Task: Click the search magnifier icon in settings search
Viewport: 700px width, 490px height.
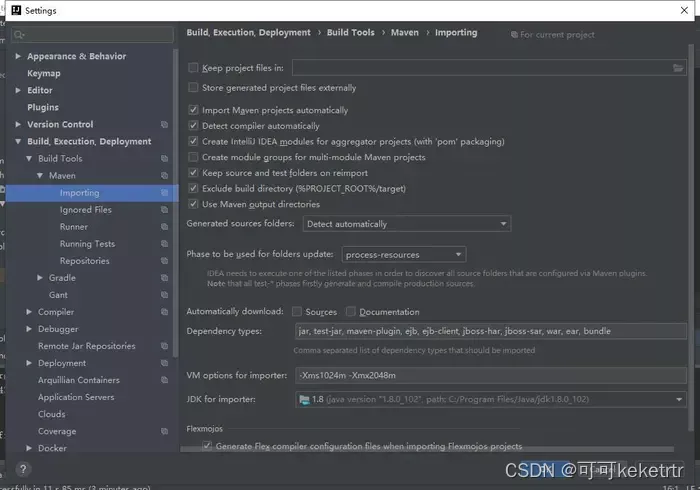Action: (19, 34)
